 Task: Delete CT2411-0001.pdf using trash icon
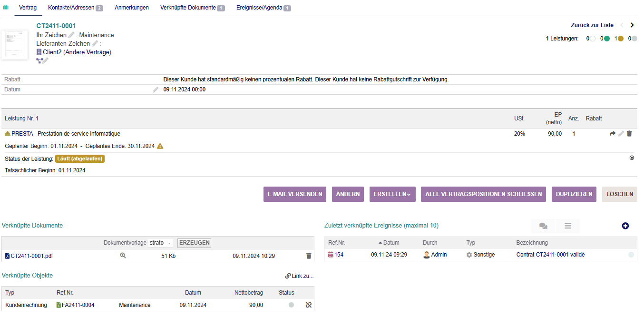coord(309,256)
